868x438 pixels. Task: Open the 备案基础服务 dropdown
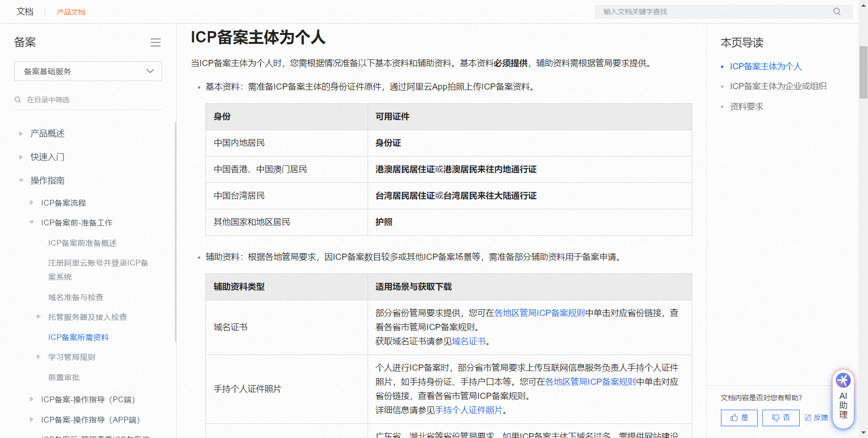click(88, 71)
